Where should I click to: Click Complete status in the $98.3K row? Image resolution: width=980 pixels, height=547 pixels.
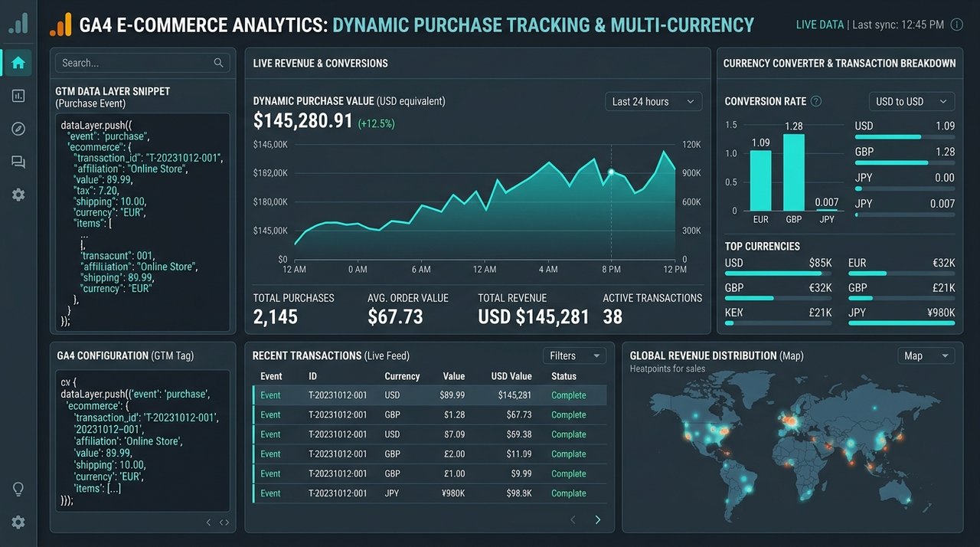[x=569, y=493]
